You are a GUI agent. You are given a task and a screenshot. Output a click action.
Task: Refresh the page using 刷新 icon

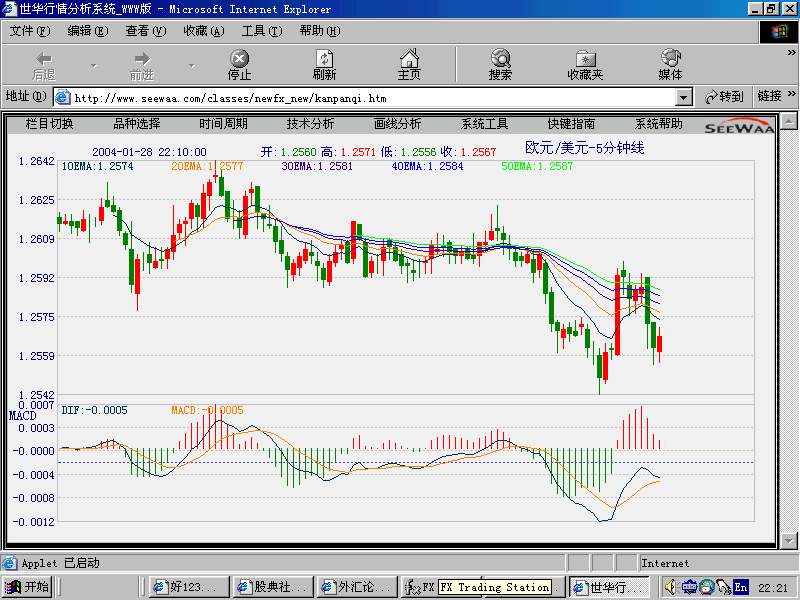coord(324,58)
